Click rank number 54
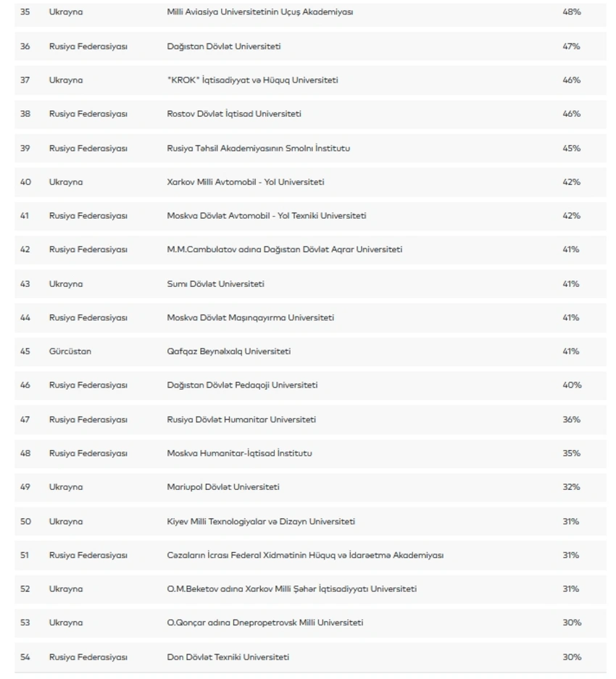Viewport: 616px width, 679px height. coord(25,657)
